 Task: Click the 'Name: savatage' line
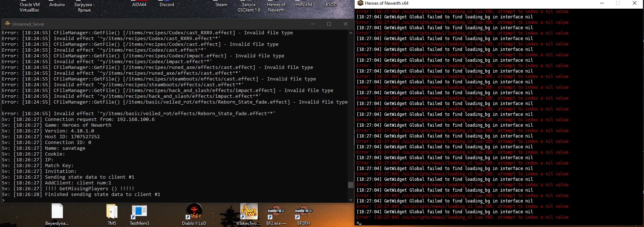point(44,148)
